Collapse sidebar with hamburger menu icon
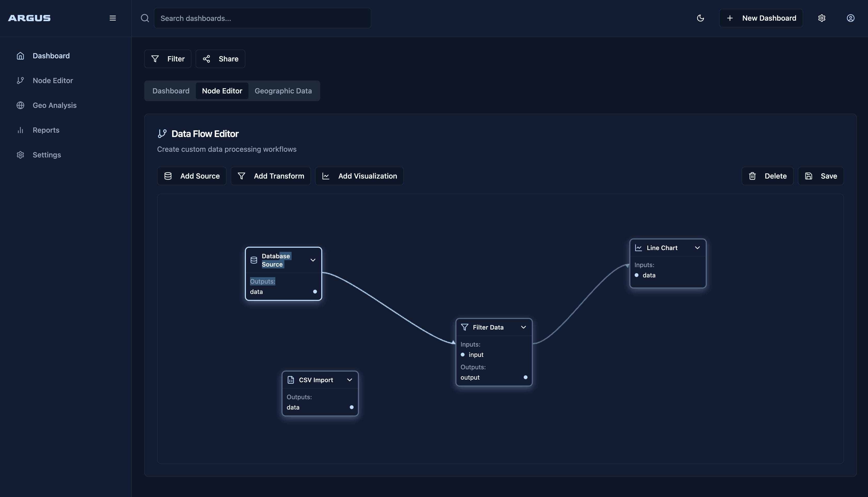868x497 pixels. (113, 18)
